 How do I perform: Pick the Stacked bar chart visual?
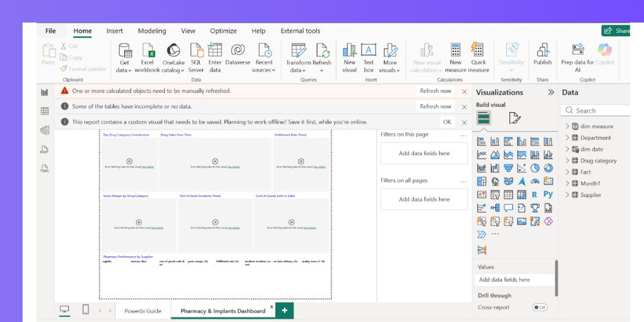click(x=482, y=142)
